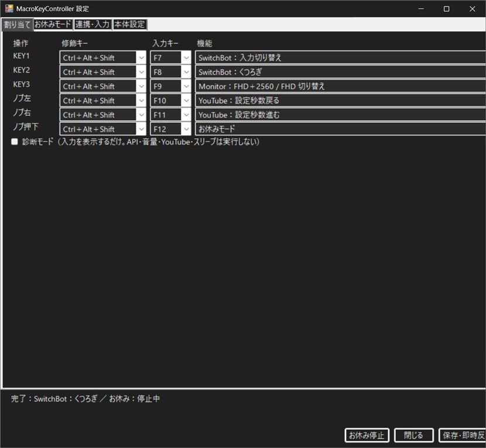This screenshot has width=486, height=448.
Task: Click the Monitor FHD+2560 切り替え function field
Action: coord(340,86)
